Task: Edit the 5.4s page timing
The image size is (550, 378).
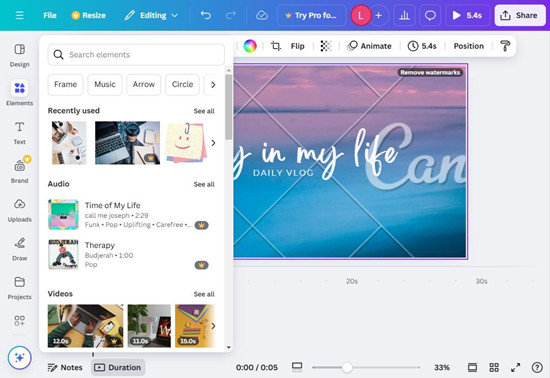Action: point(422,46)
